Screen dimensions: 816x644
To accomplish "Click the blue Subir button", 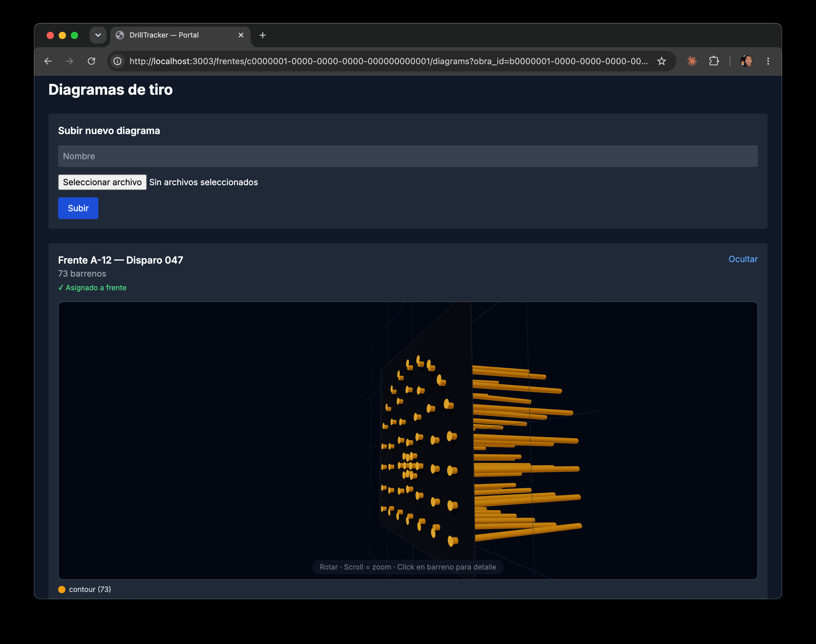I will point(78,208).
